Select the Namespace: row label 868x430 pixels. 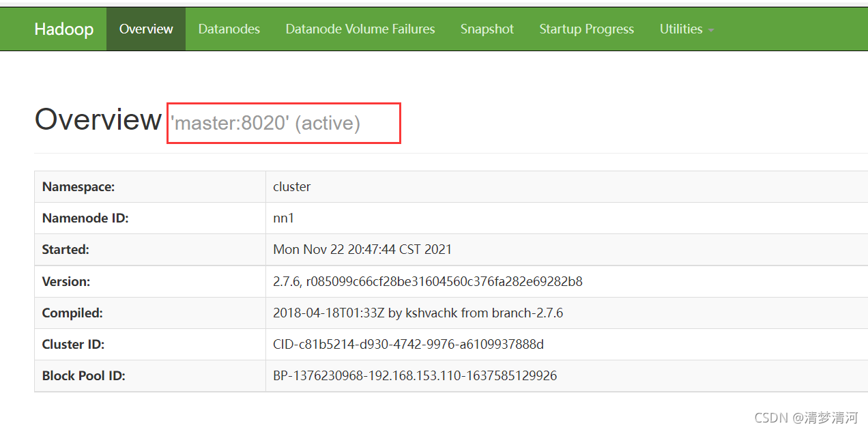tap(78, 186)
